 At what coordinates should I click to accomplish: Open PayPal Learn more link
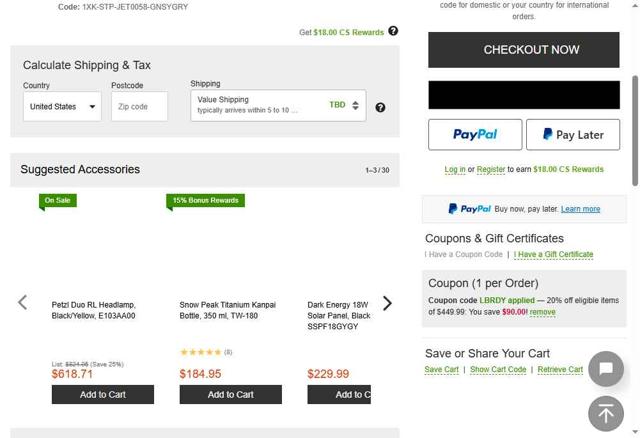(580, 209)
